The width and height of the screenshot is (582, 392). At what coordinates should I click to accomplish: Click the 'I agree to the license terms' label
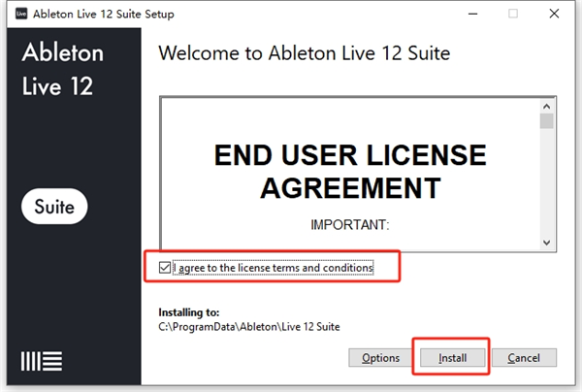click(x=273, y=266)
